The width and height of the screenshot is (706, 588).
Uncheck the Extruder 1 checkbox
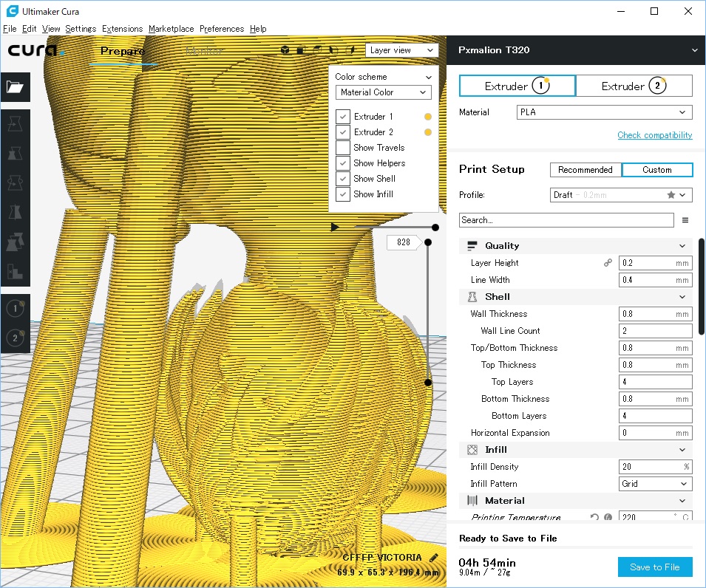point(343,117)
